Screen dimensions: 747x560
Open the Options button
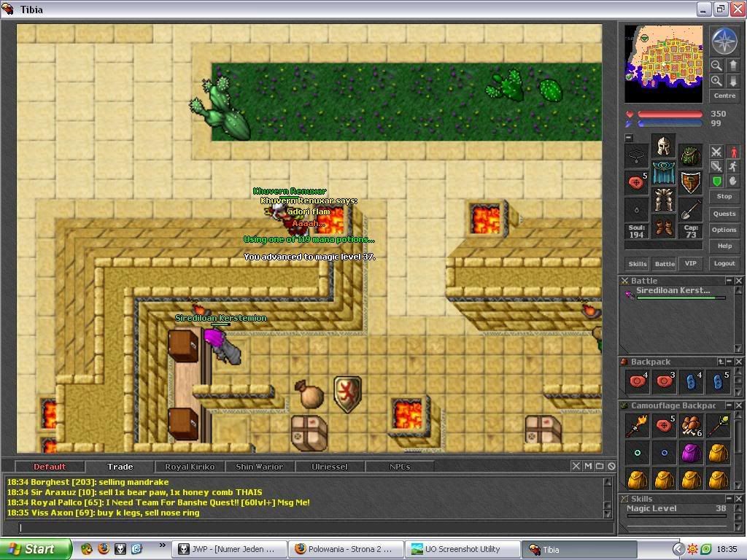724,230
